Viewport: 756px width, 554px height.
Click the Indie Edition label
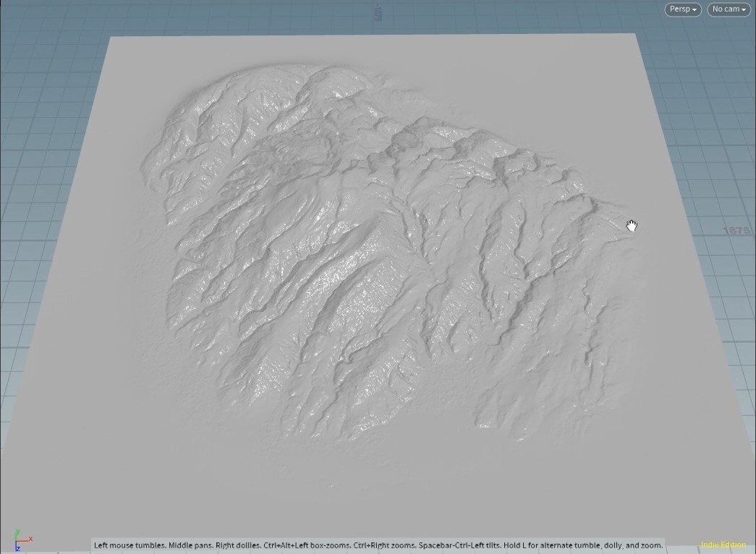pos(723,545)
